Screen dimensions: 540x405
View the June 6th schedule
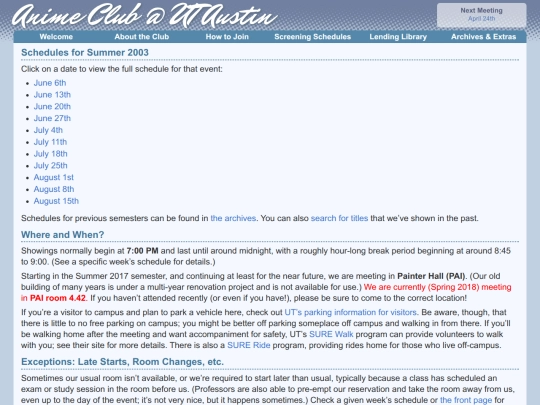50,83
